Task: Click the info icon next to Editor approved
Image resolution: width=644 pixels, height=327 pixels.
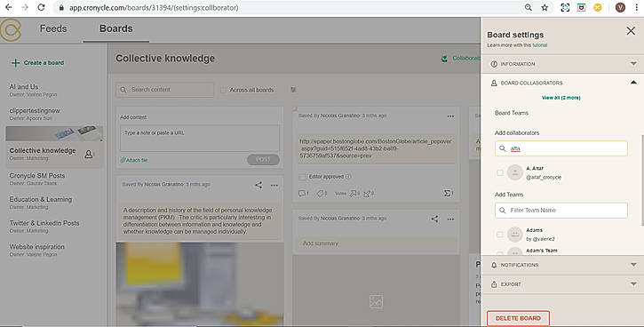Action: [348, 177]
